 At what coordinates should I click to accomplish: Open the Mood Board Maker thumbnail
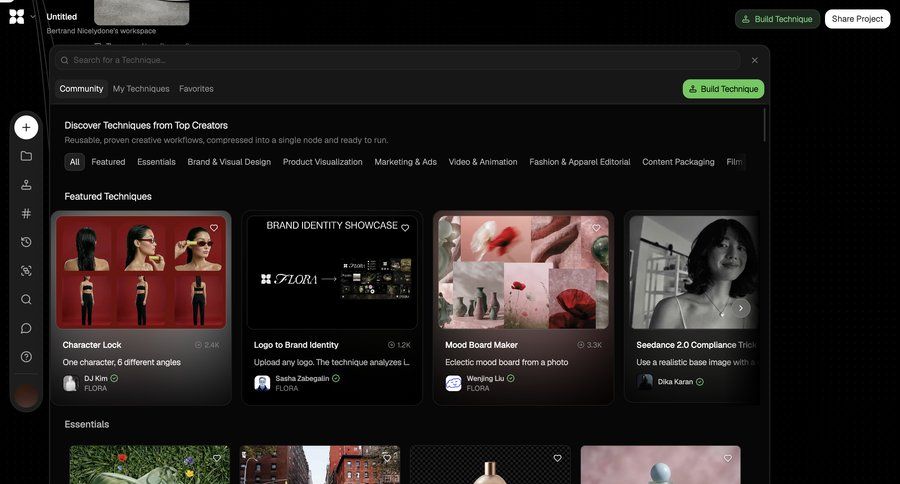tap(523, 272)
